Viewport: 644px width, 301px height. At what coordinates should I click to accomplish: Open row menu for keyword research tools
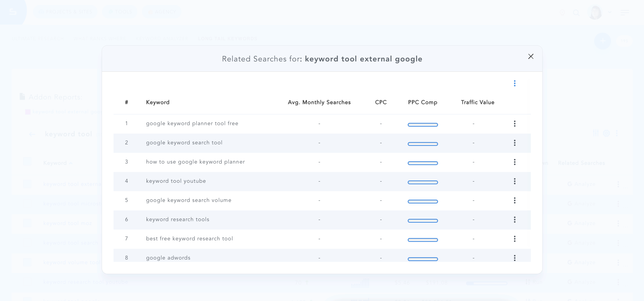click(x=515, y=220)
